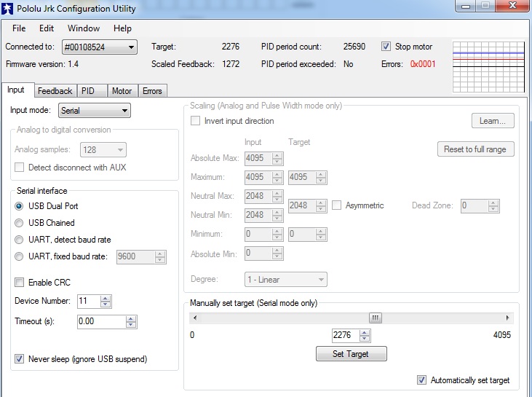Image resolution: width=532 pixels, height=397 pixels.
Task: Switch to the Motor tab
Action: click(x=122, y=91)
